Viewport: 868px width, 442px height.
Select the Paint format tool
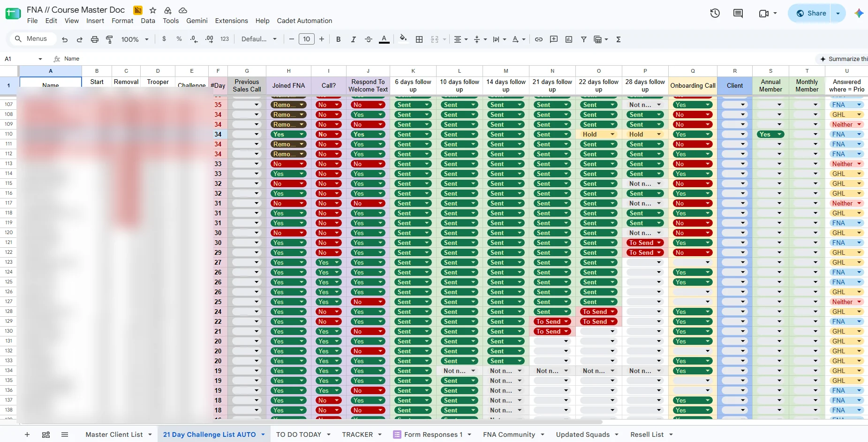[x=109, y=39]
